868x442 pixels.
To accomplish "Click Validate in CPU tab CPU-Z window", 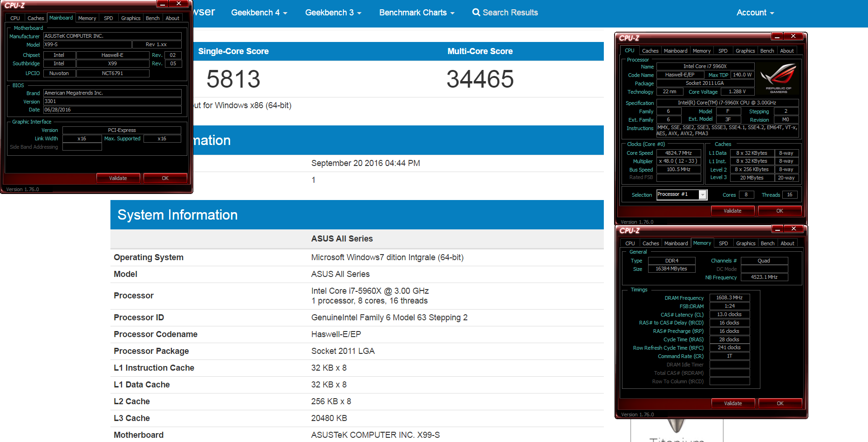I will pyautogui.click(x=732, y=211).
